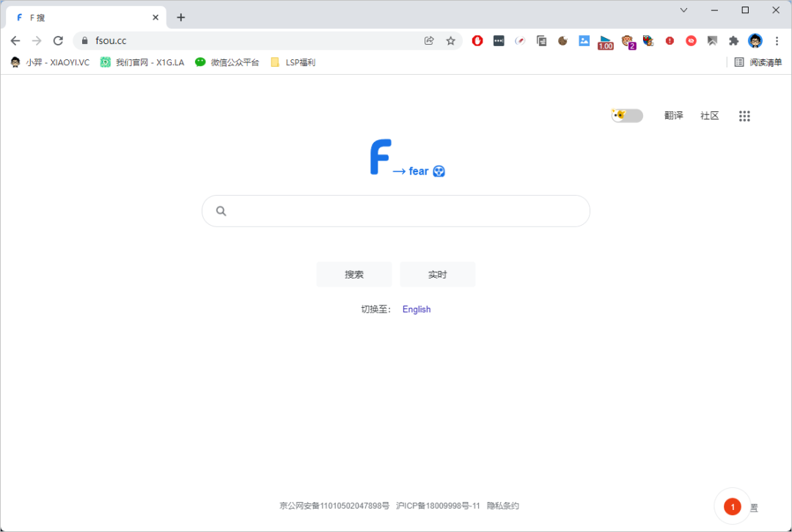Screen dimensions: 792x532
Task: Share this page via the share icon
Action: tap(429, 41)
